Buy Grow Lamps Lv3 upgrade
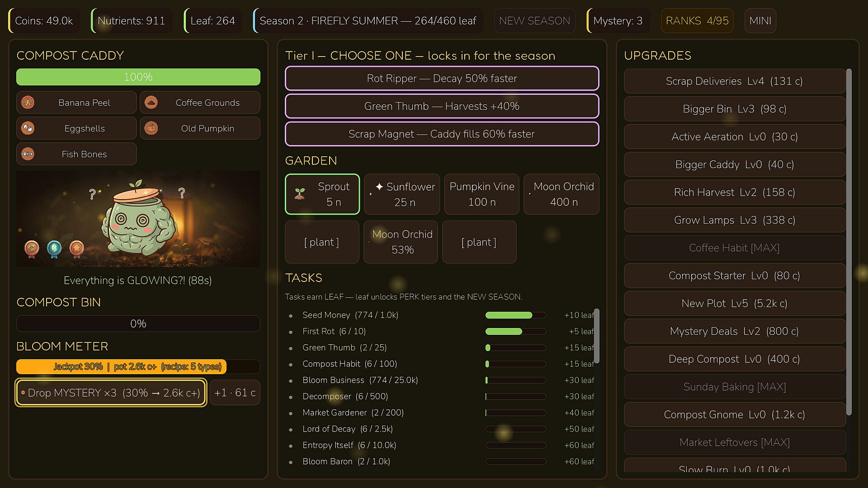The height and width of the screenshot is (488, 868). click(x=735, y=220)
